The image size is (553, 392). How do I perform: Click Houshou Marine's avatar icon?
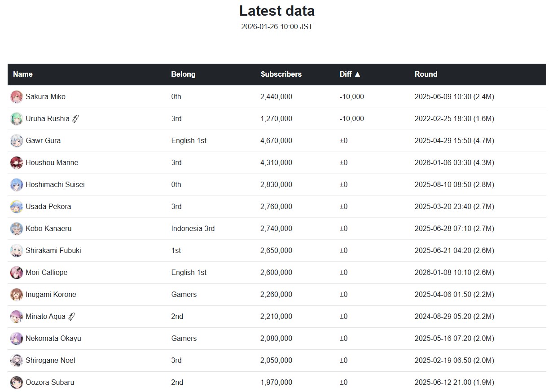tap(17, 163)
